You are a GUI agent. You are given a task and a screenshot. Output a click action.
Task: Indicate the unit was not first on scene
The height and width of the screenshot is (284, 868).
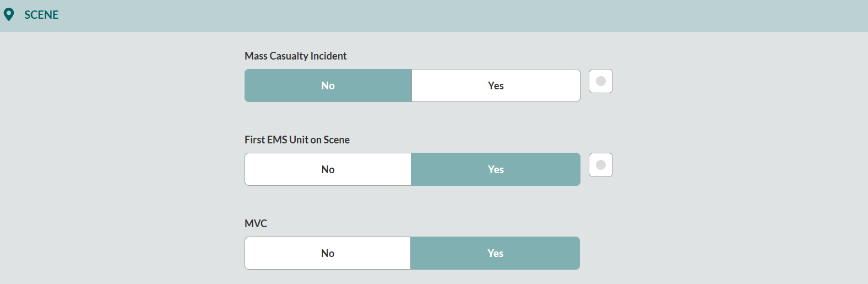[x=328, y=169]
